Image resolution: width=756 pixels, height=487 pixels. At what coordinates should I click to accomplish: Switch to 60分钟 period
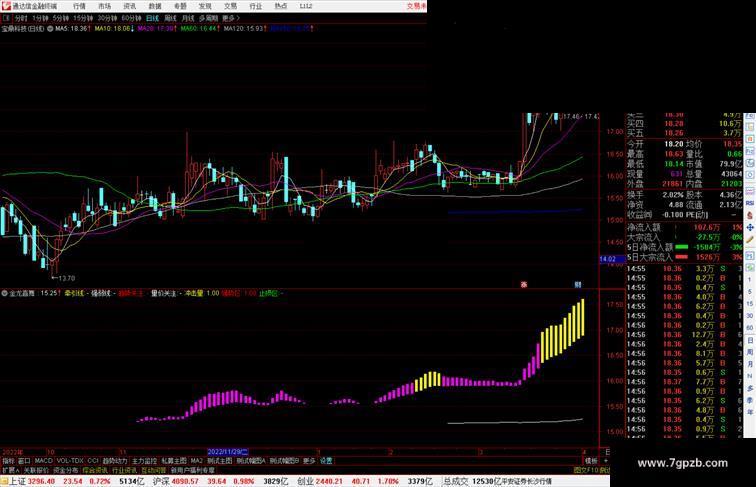(x=131, y=18)
